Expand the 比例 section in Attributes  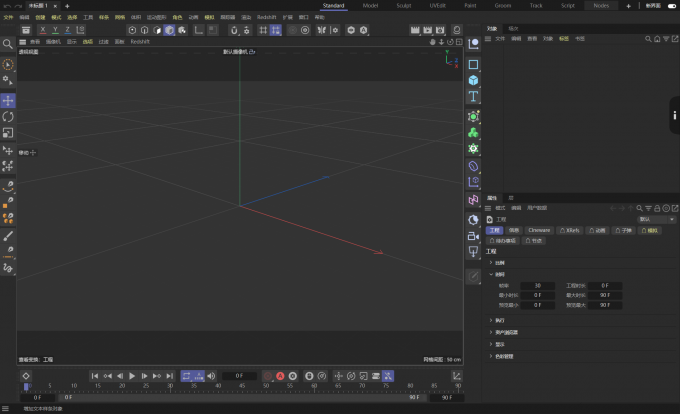[491, 263]
